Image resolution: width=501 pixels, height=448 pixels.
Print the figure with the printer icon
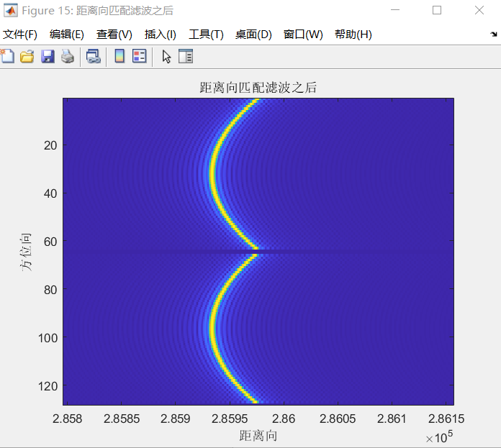pos(68,57)
